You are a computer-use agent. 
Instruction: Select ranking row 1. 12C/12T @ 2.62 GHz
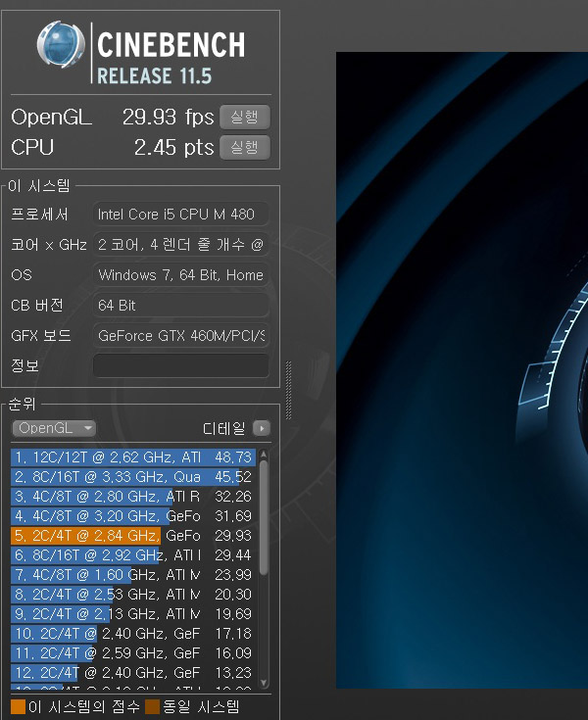point(133,457)
